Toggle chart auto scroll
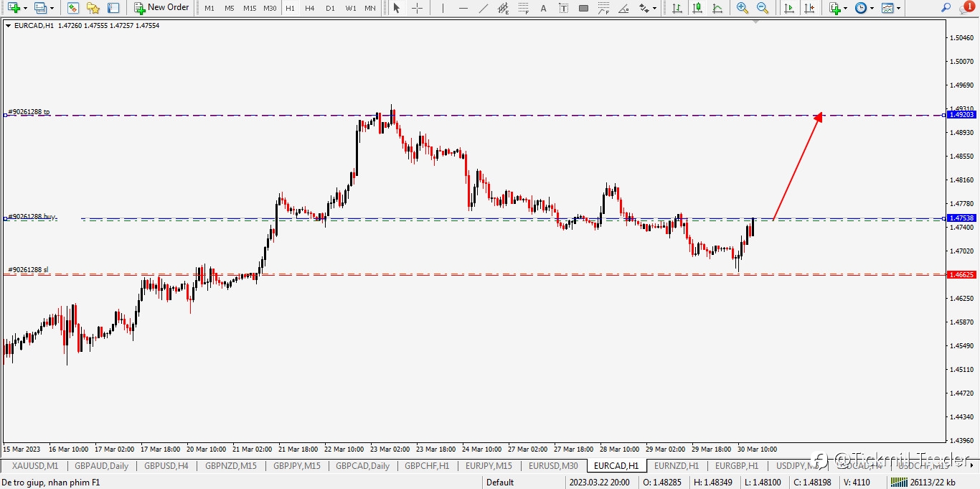 (788, 8)
